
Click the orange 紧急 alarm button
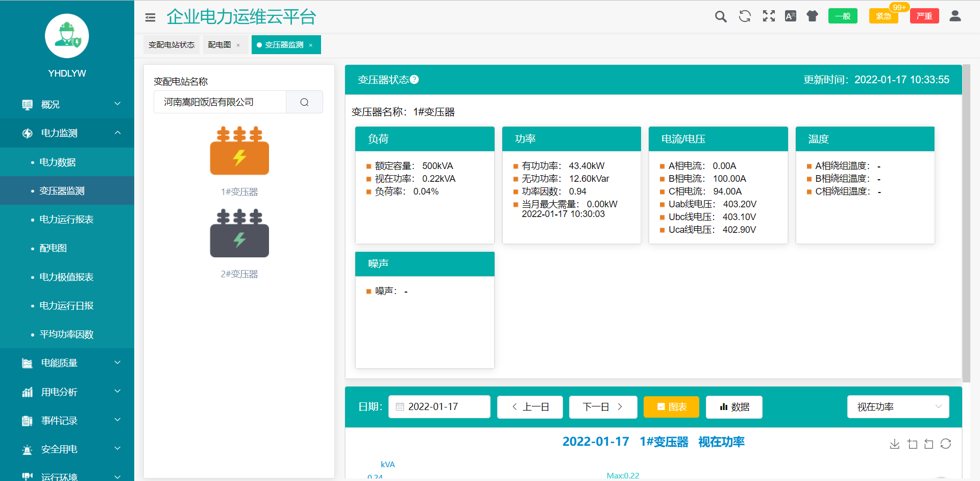coord(883,16)
